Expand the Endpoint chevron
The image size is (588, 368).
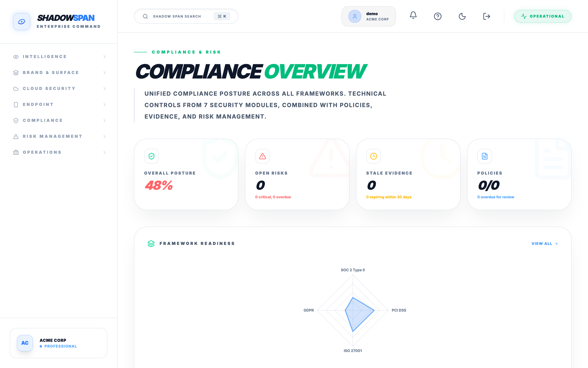105,104
